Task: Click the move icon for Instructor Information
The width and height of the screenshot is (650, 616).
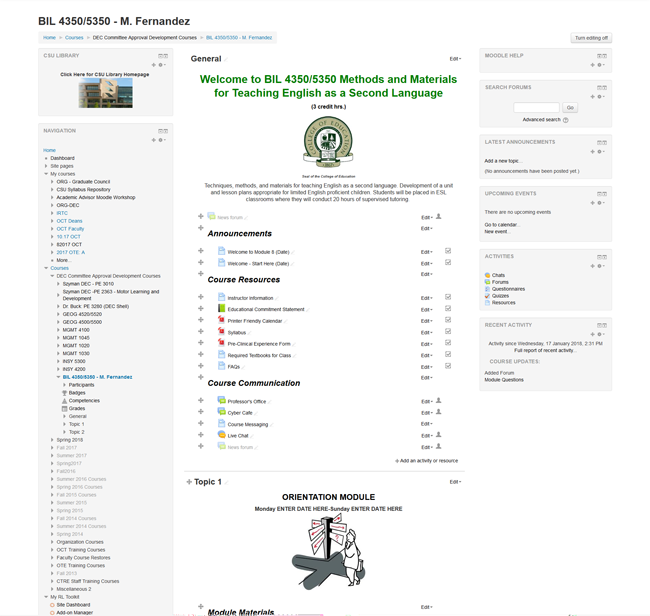Action: tap(201, 297)
